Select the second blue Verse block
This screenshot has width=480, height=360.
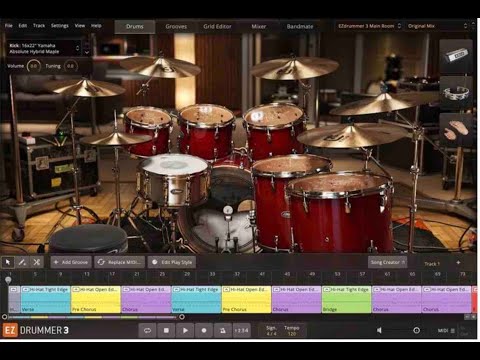pos(196,299)
